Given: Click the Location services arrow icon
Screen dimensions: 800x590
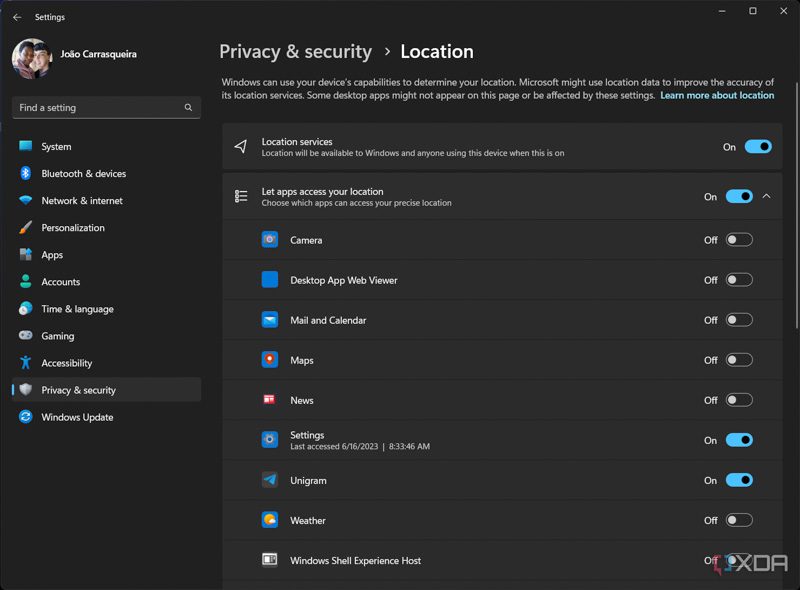Looking at the screenshot, I should point(241,147).
